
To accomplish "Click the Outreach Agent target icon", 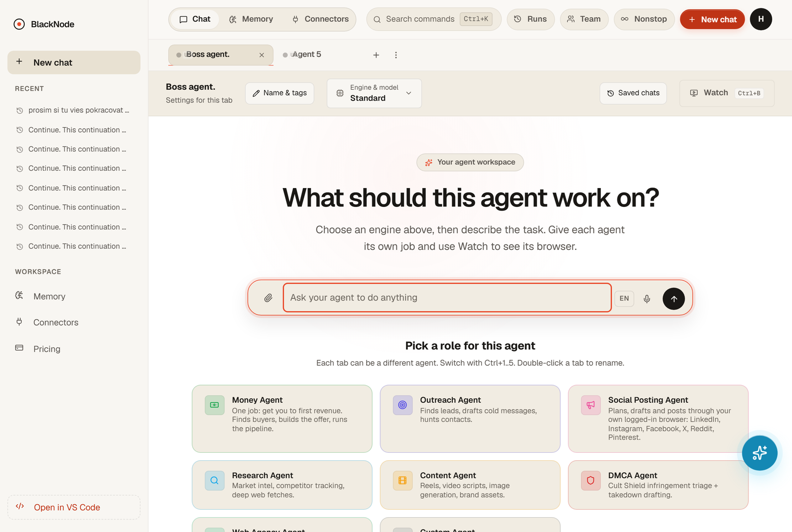I will tap(402, 405).
